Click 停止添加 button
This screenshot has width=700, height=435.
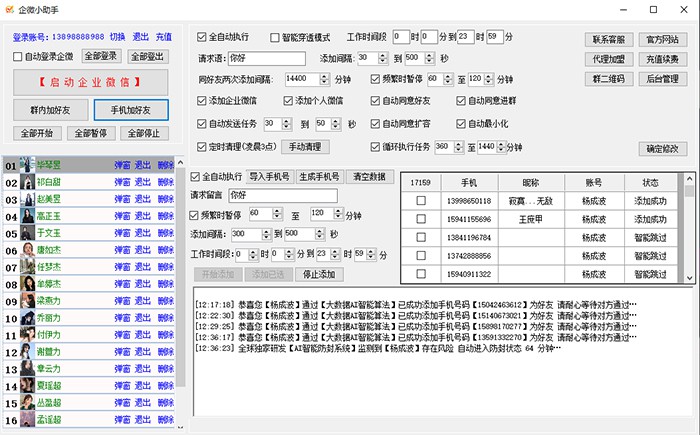[x=319, y=274]
